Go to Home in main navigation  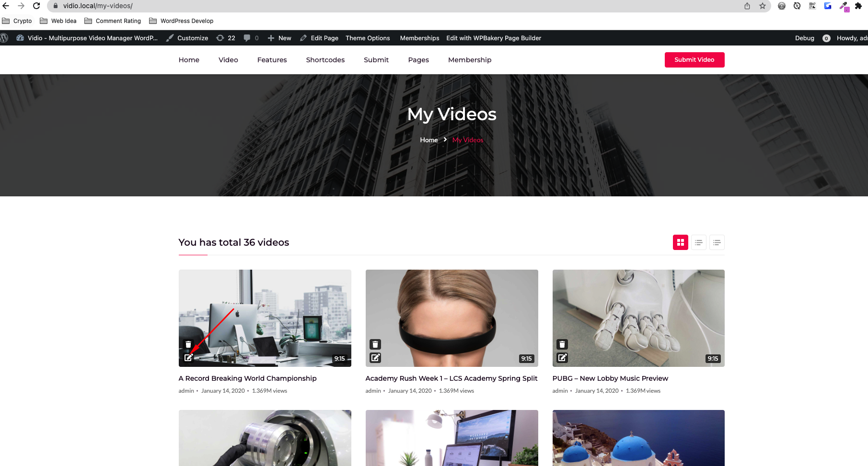coord(189,60)
